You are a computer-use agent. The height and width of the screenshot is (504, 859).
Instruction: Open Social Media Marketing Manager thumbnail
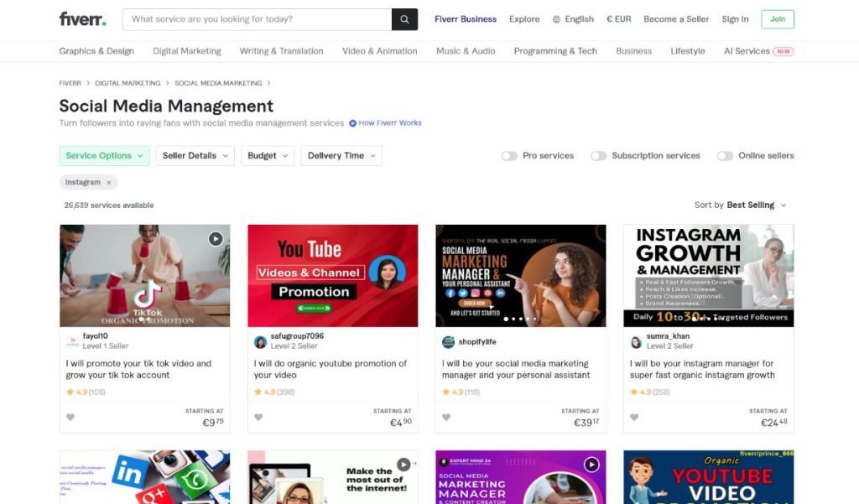click(520, 276)
